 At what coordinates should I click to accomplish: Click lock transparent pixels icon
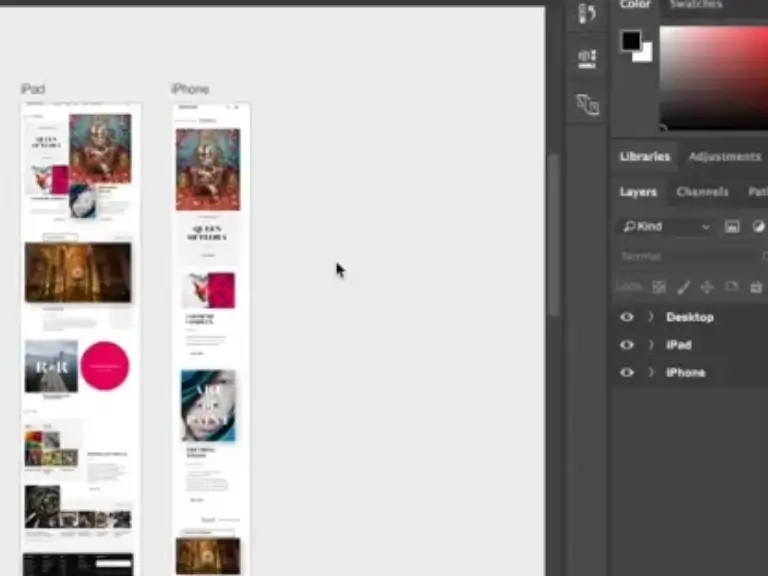[x=659, y=287]
